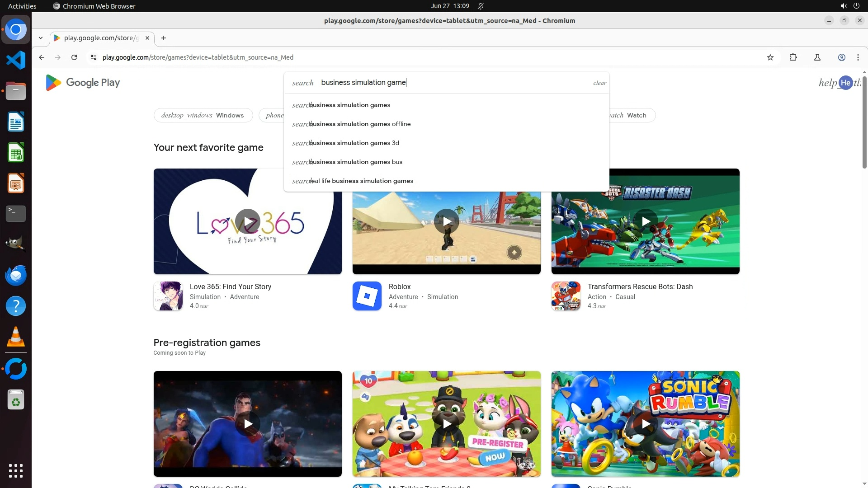Click the Transformers Rescue Bots app icon

[x=566, y=296]
